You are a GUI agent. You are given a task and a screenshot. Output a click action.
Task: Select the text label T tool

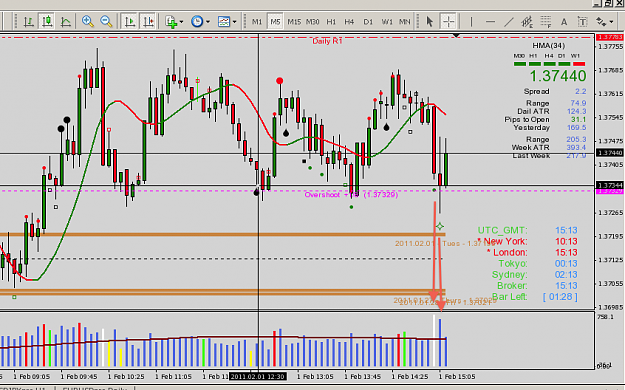(582, 22)
